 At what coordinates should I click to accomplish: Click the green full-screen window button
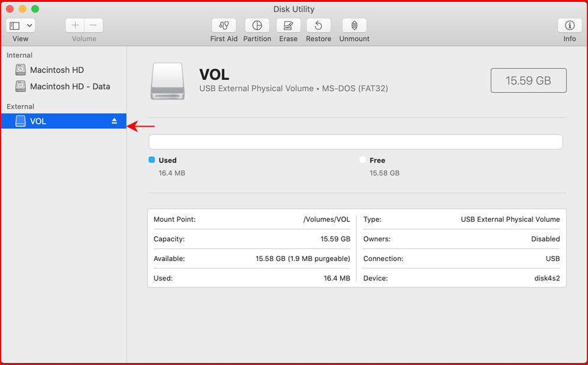35,9
